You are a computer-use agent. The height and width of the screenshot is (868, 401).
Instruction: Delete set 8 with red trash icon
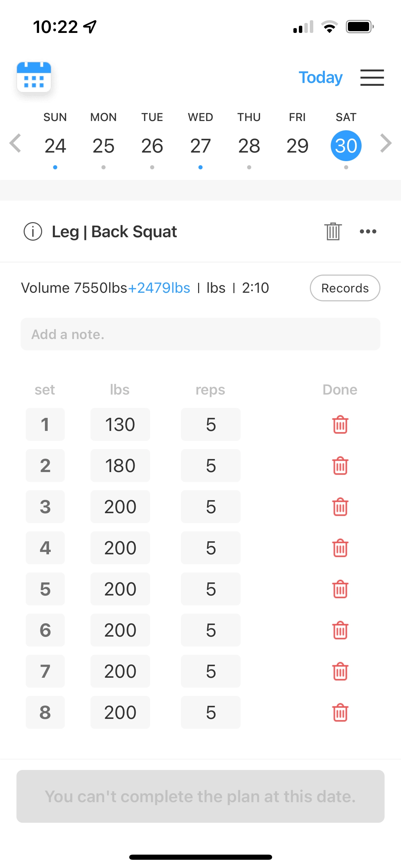click(x=340, y=713)
